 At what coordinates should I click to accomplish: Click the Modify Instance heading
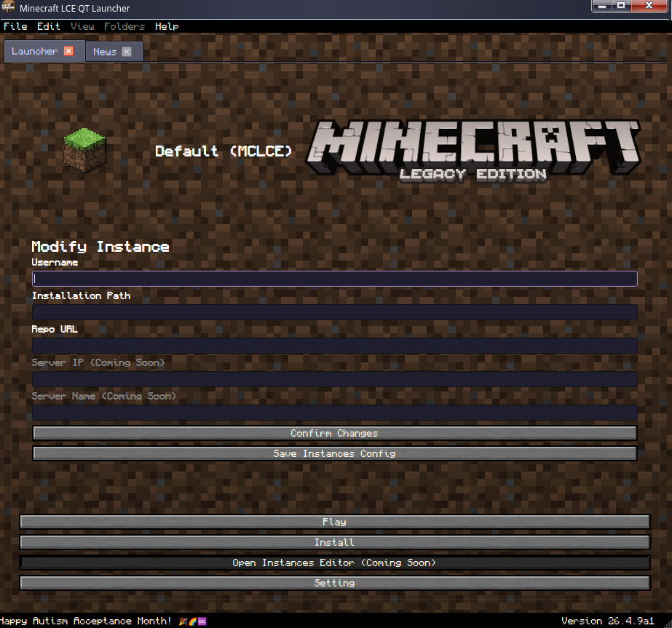point(100,247)
